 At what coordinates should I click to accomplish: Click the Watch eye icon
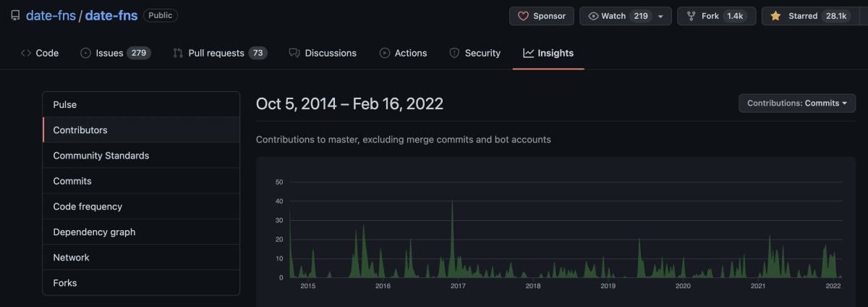tap(594, 16)
